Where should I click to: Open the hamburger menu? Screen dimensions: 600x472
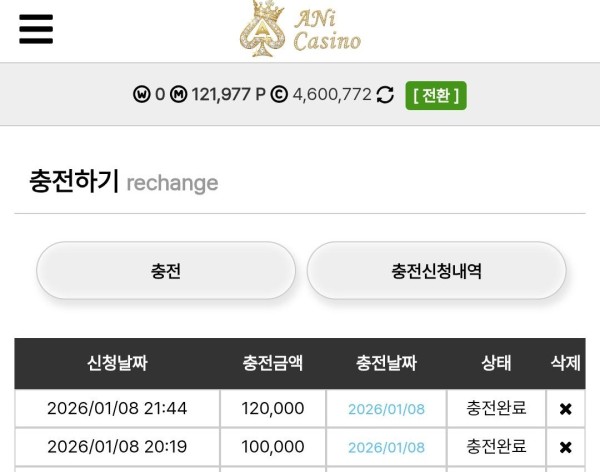click(36, 29)
